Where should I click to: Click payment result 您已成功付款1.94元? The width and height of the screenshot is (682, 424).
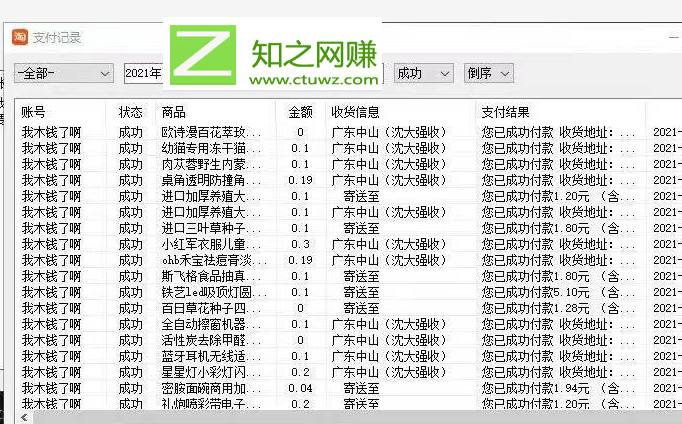click(x=558, y=388)
